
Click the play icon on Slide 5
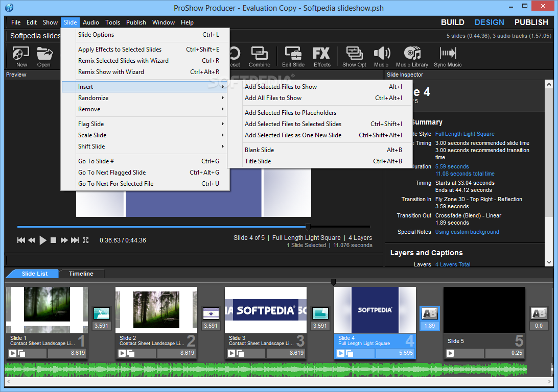coord(450,353)
